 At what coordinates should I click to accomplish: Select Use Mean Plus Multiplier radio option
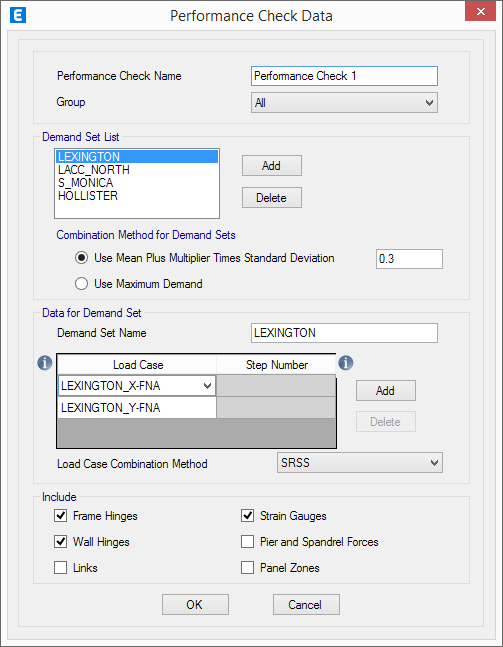81,258
